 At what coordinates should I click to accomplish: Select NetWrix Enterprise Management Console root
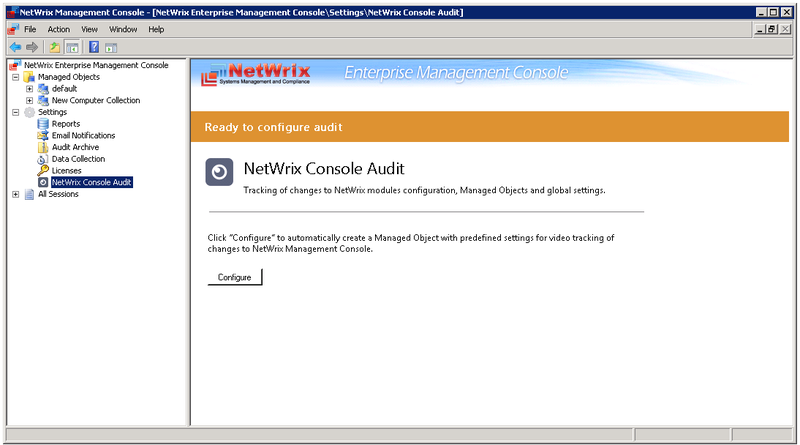point(96,65)
